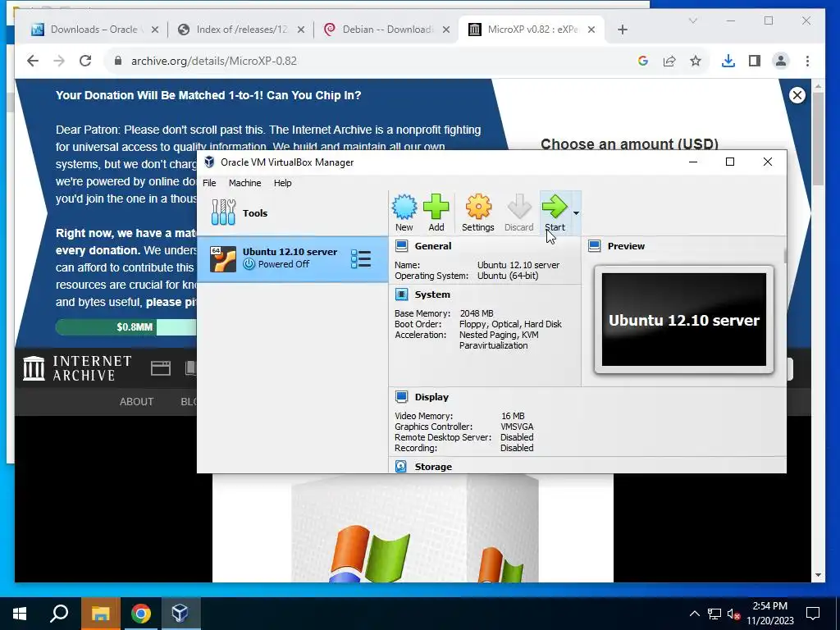Click the Ubuntu 12.10 server preview thumbnail
Image resolution: width=840 pixels, height=630 pixels.
click(x=684, y=320)
